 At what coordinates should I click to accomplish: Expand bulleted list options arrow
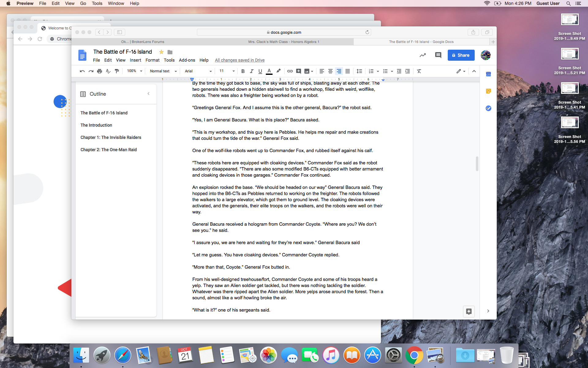392,71
